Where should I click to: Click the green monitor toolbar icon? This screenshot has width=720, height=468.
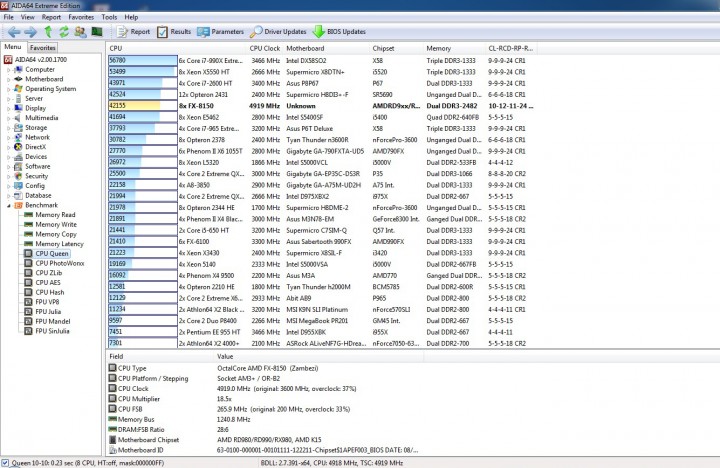97,32
